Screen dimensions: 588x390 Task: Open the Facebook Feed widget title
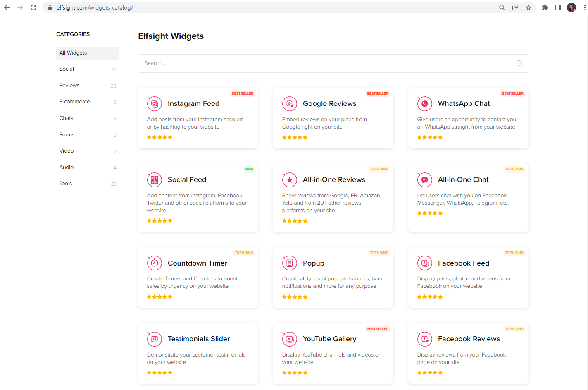click(464, 263)
